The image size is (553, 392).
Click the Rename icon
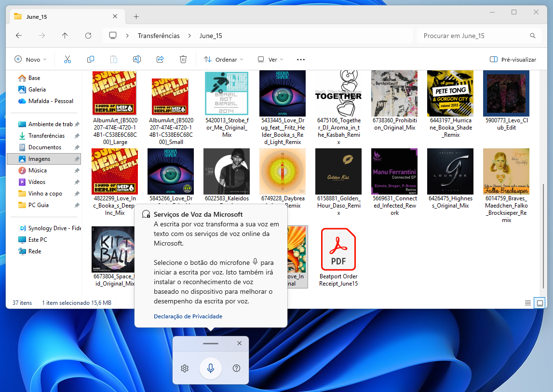coord(137,60)
